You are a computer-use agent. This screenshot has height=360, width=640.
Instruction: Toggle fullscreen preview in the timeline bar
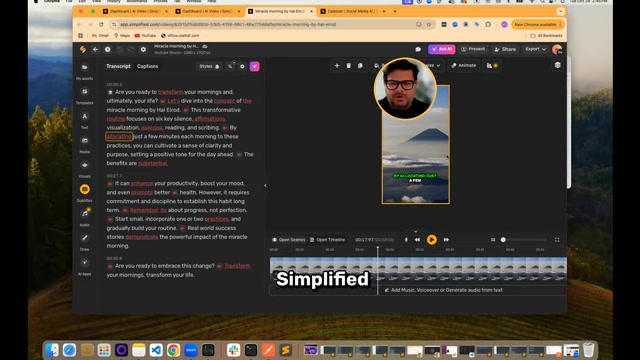coord(557,240)
